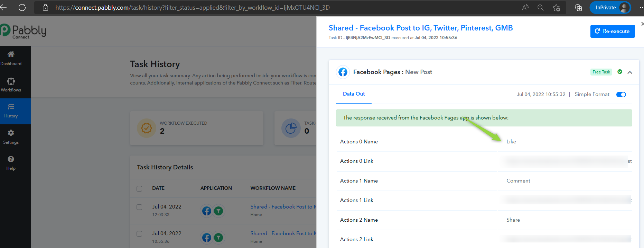Click the Task History Details heading
Screen dimensions: 644x248
[165, 167]
